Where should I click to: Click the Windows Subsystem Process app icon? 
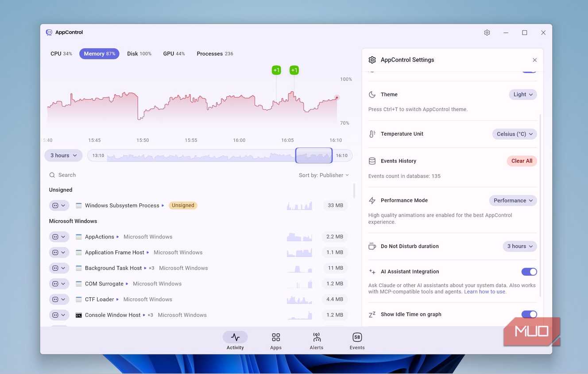tap(79, 206)
